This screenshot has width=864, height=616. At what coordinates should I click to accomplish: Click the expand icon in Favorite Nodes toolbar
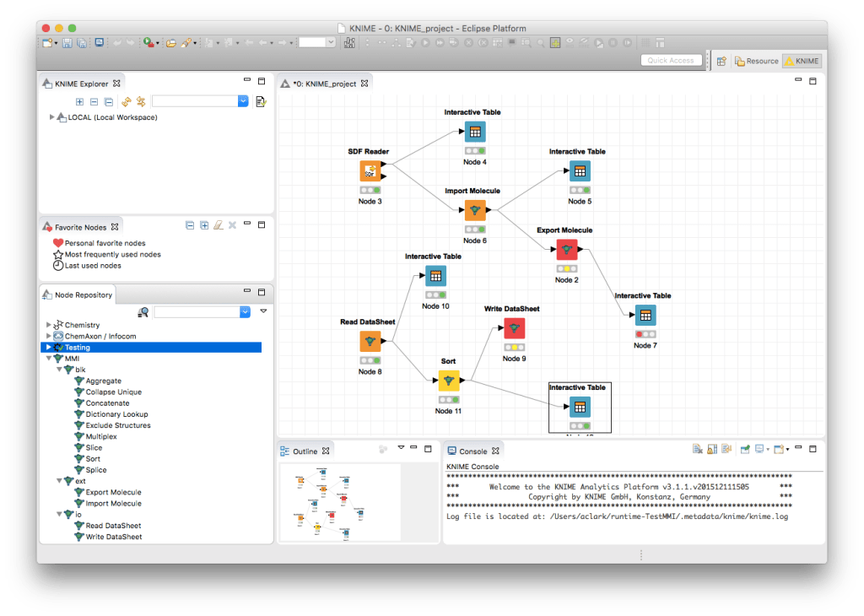pyautogui.click(x=204, y=225)
